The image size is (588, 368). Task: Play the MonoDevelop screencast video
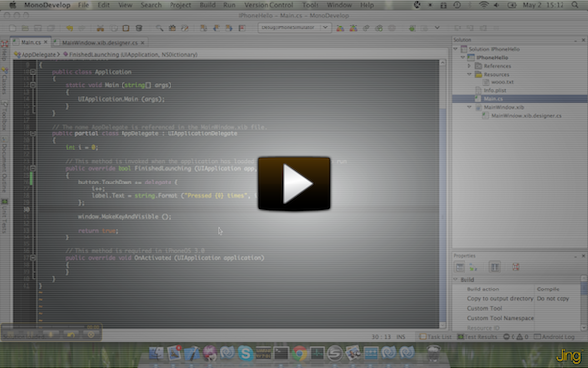(x=294, y=184)
